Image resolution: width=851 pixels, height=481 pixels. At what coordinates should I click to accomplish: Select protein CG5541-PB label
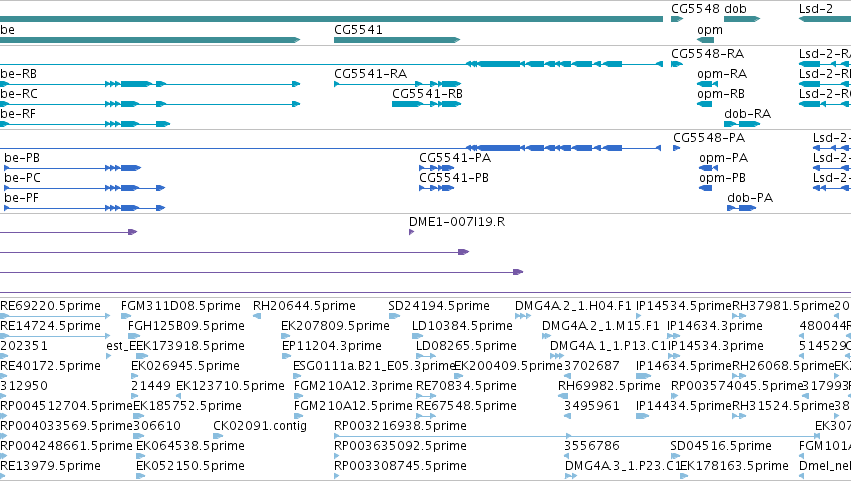click(x=454, y=178)
